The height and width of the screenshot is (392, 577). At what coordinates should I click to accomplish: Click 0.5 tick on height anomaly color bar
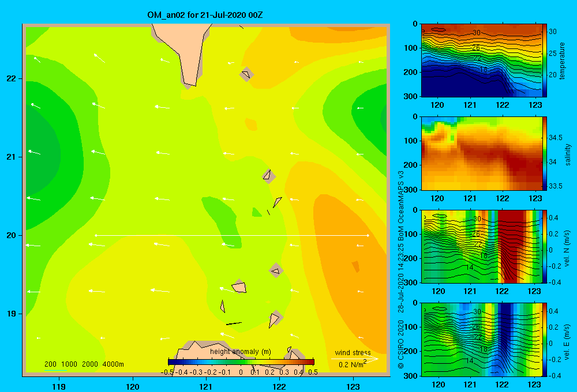click(x=313, y=372)
